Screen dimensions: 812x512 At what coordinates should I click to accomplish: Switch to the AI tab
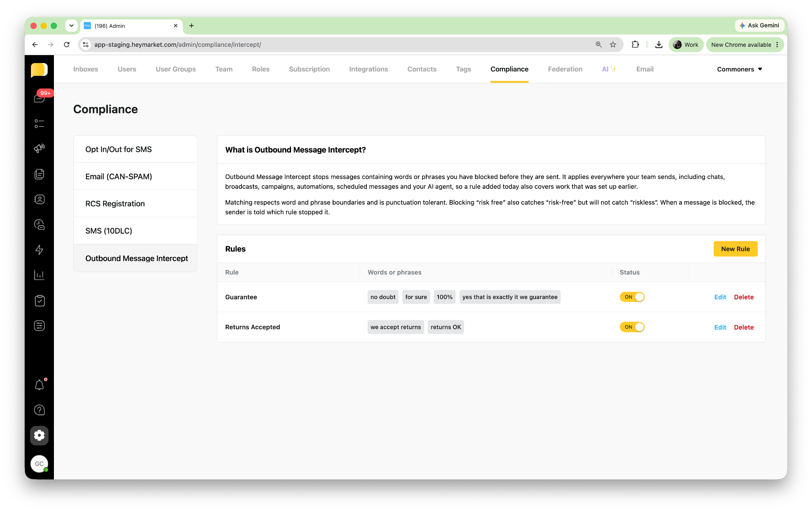coord(609,69)
